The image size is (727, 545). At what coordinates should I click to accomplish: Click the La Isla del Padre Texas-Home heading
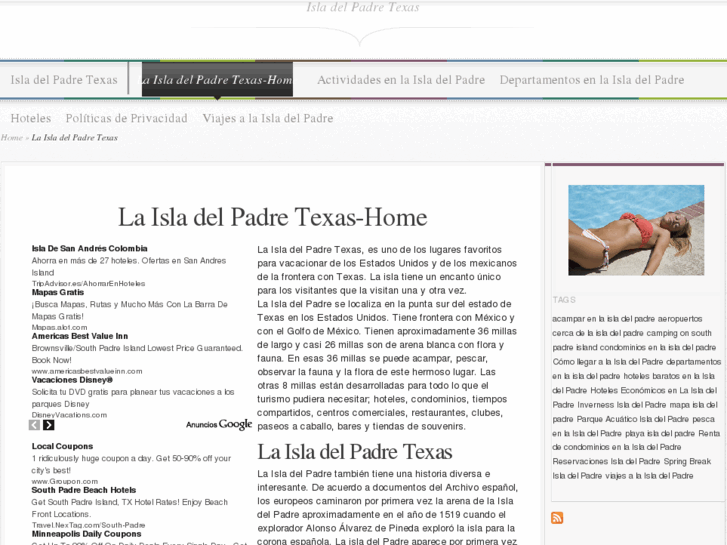[273, 217]
